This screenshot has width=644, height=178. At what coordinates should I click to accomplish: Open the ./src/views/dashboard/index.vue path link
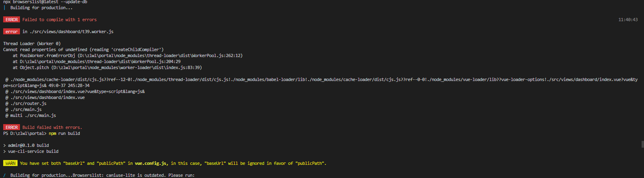47,97
